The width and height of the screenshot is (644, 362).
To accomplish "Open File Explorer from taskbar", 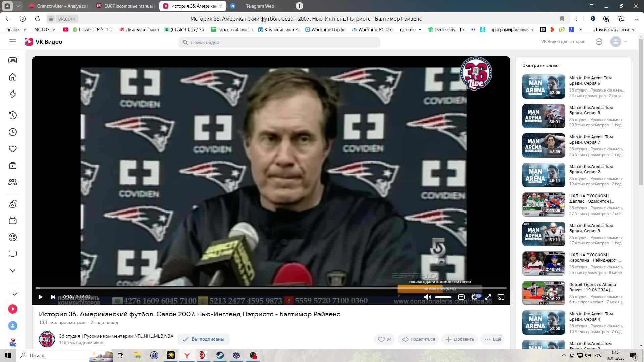I will tap(138, 355).
